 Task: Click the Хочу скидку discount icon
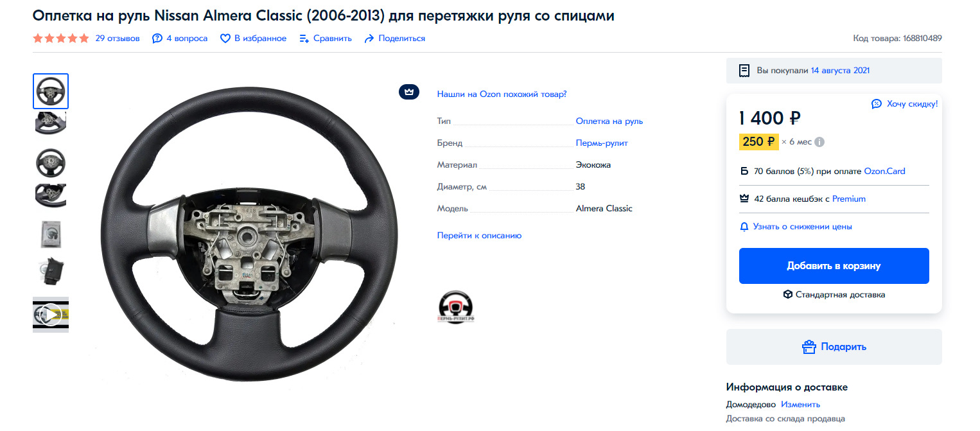pyautogui.click(x=877, y=104)
